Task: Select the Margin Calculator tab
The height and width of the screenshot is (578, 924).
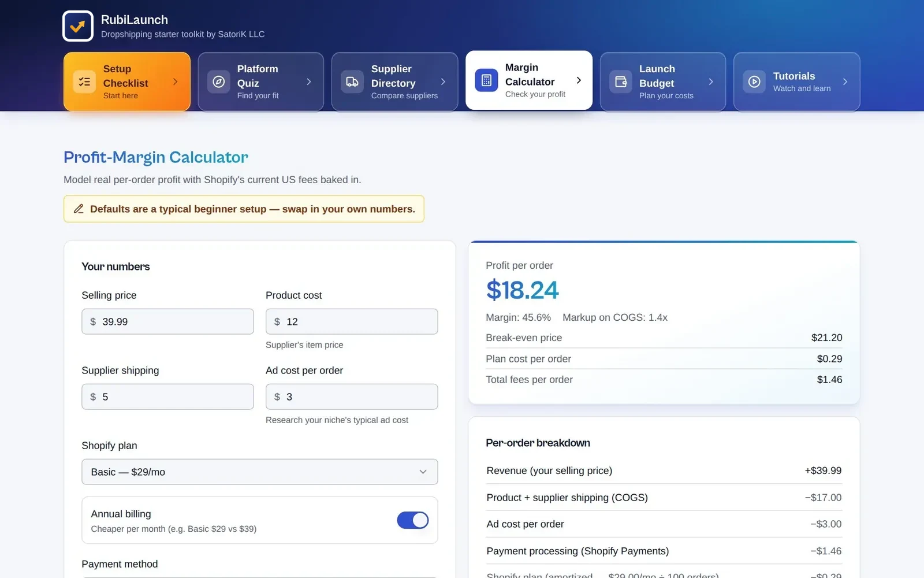Action: pos(529,80)
